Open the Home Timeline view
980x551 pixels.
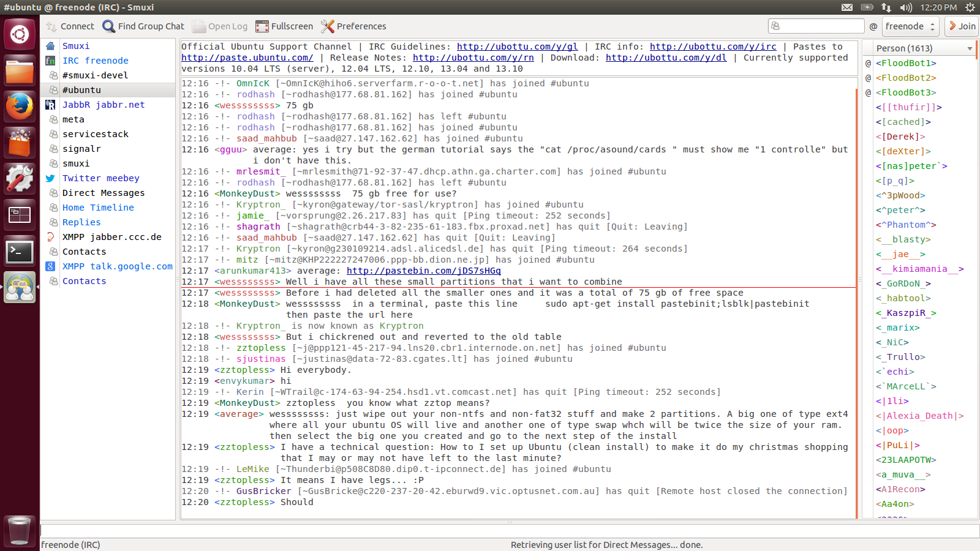[97, 208]
